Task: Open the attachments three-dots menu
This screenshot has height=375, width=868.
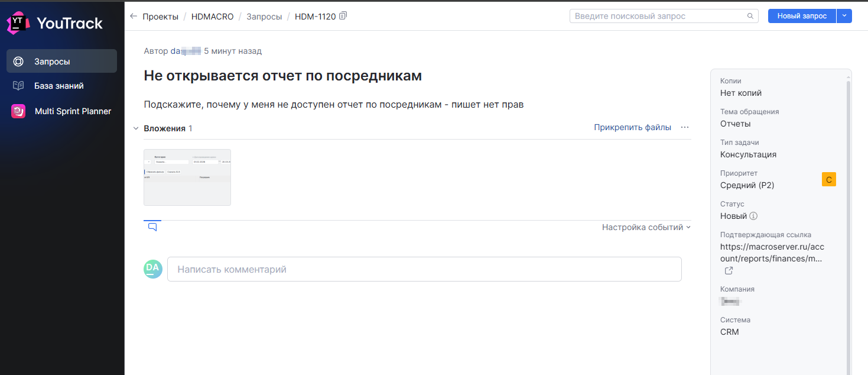Action: (685, 127)
